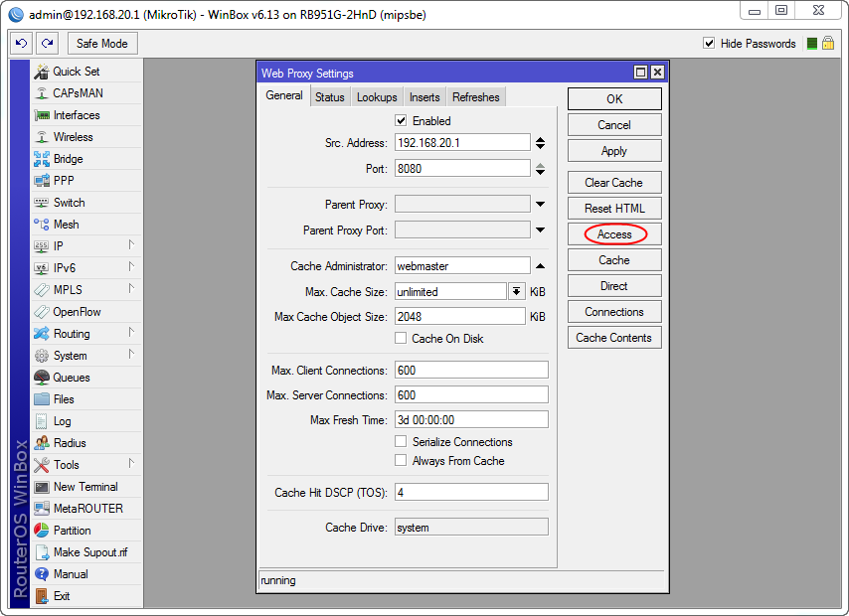Open the Connections button
Viewport: 849px width, 616px height.
(614, 312)
